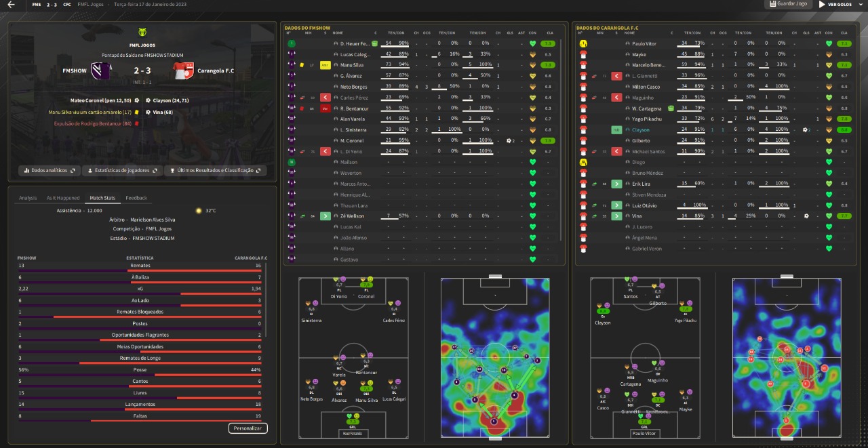Click the Carangola F.C red kit icon
868x448 pixels.
pos(184,70)
